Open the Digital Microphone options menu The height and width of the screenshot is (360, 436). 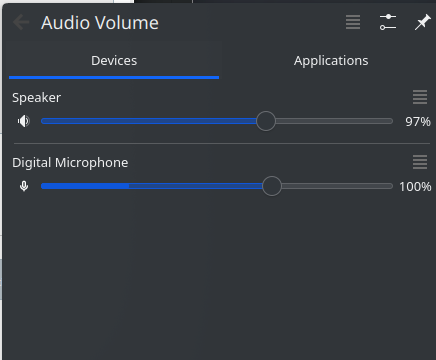coord(420,162)
